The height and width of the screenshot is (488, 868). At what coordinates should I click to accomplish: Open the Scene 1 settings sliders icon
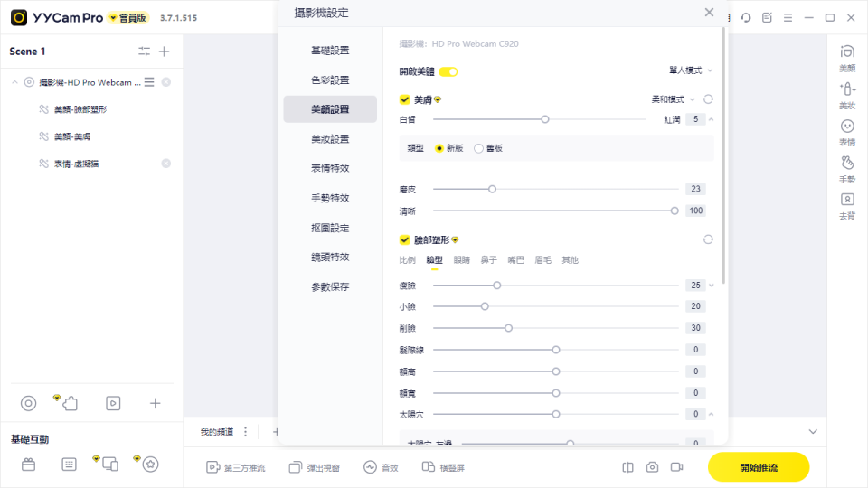[x=145, y=52]
